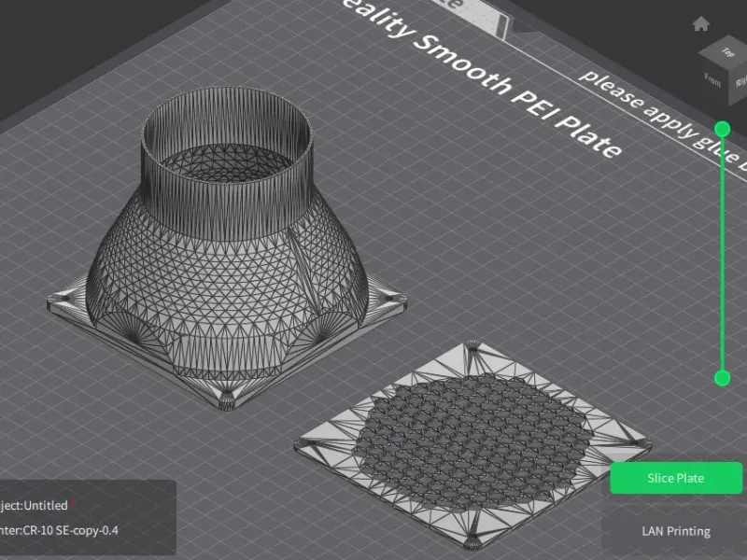Click the Smooth PEI Plate label
Viewport: 747px width, 560px height.
pos(517,95)
